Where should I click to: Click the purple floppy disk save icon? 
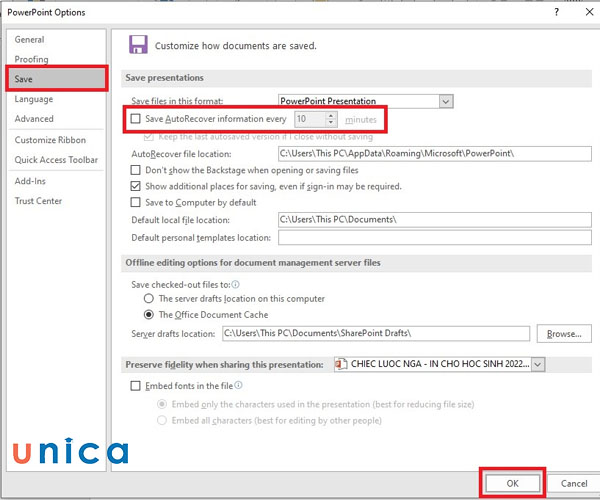(x=138, y=44)
